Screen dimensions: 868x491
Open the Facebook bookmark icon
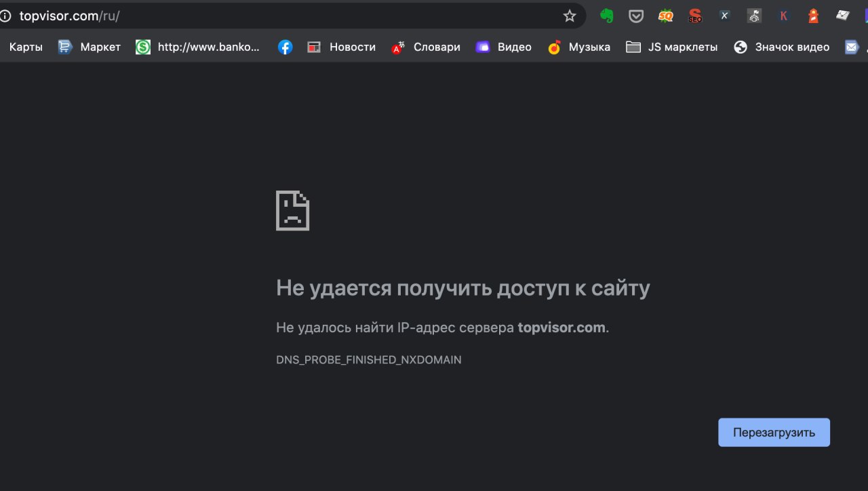point(285,47)
